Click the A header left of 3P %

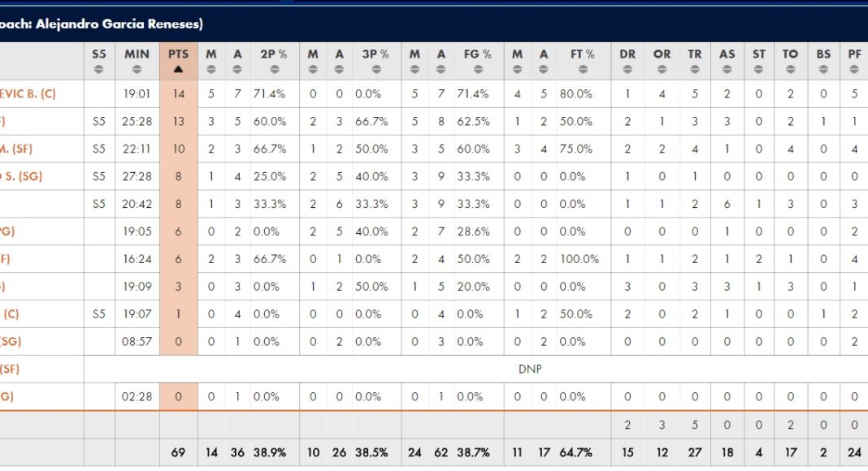point(339,54)
